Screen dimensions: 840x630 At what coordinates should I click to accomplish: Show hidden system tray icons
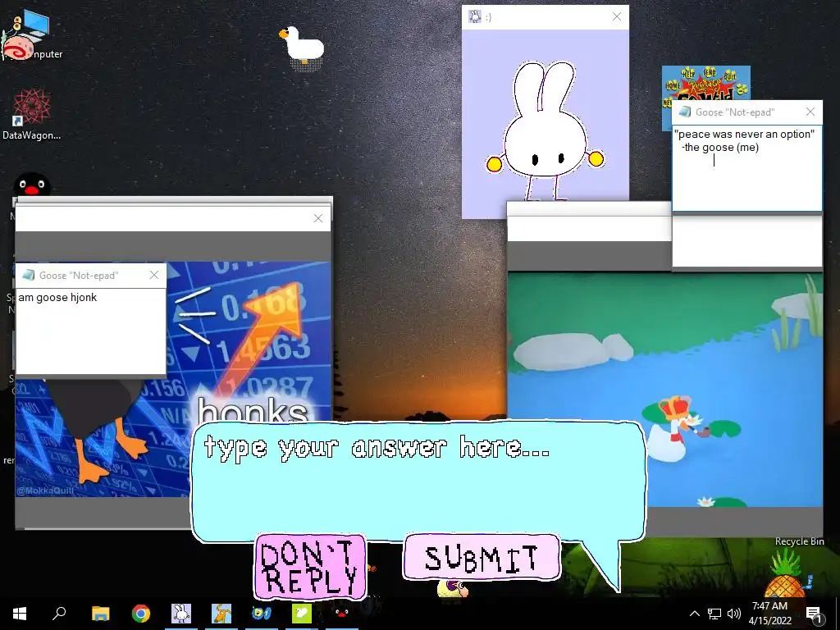694,614
